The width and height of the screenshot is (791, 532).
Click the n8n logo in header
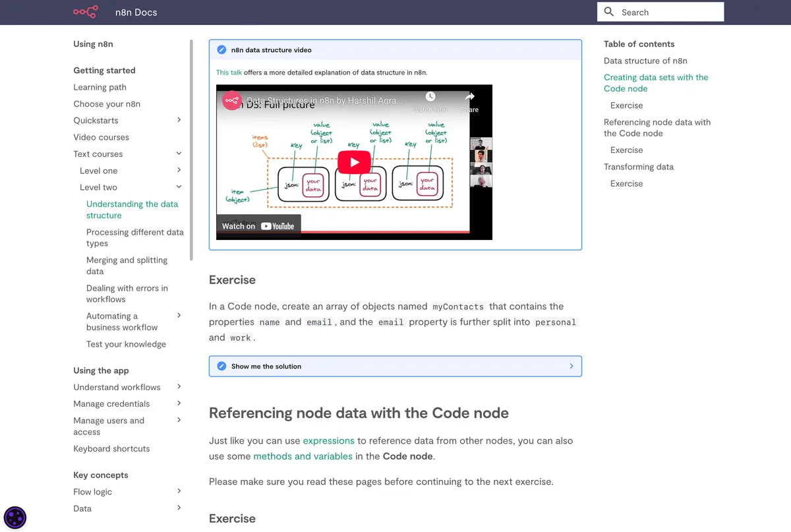click(85, 12)
